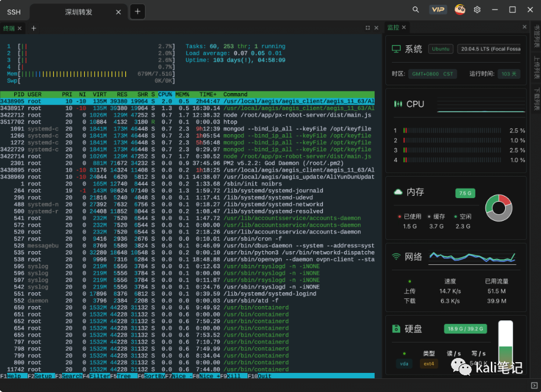541x392 pixels.
Task: Sort by the CPU% column header
Action: click(x=165, y=94)
